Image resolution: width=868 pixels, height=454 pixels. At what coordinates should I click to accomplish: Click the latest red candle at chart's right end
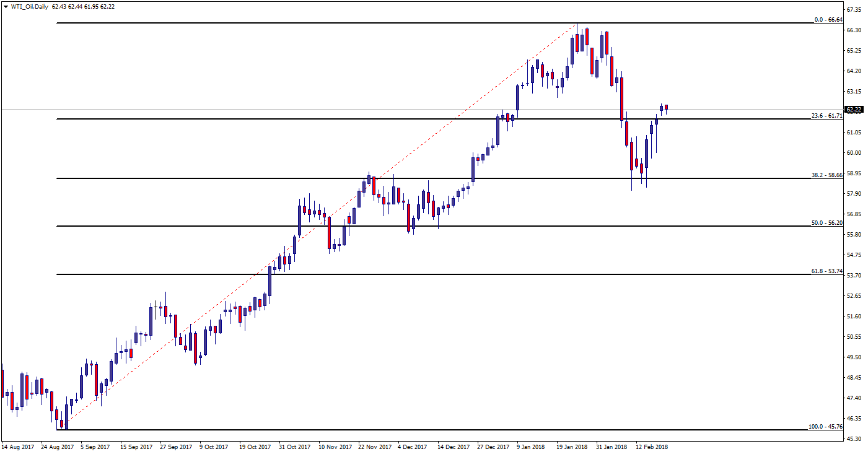point(667,107)
